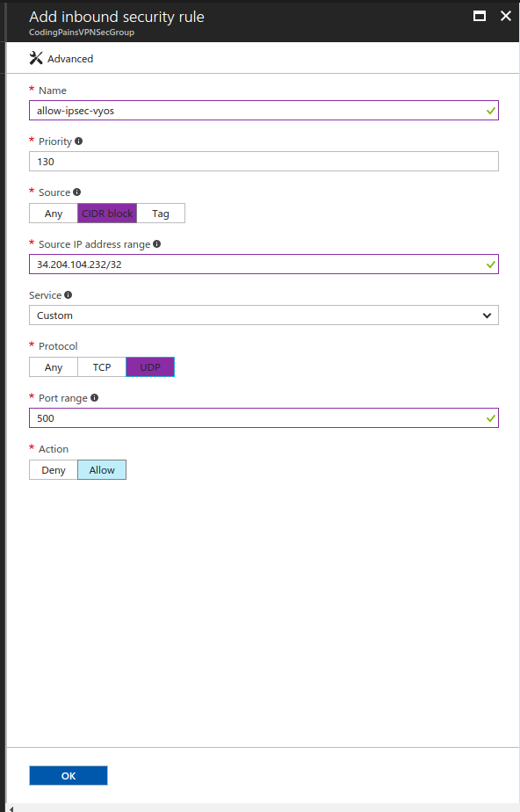Set Protocol to Any
This screenshot has width=520, height=812.
coord(54,367)
